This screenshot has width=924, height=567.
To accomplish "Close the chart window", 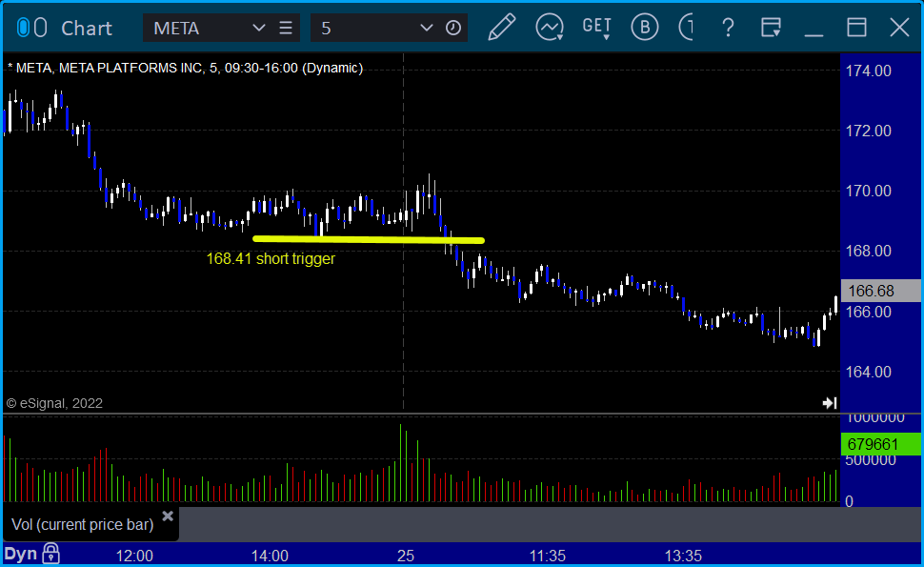I will coord(900,28).
